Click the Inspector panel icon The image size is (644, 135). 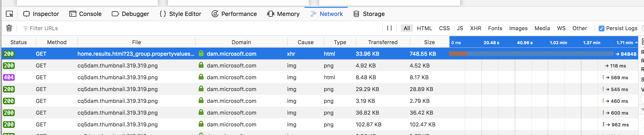click(x=26, y=14)
